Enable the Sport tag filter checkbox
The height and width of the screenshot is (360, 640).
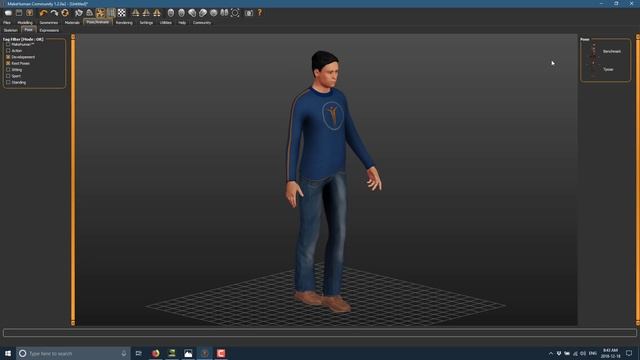[x=8, y=76]
